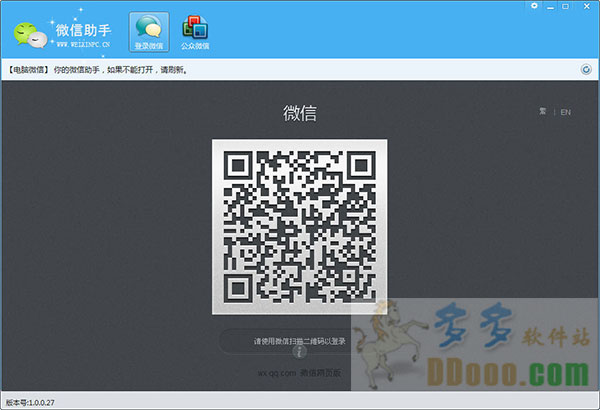Close the 微信助手 window
The height and width of the screenshot is (410, 600).
587,6
